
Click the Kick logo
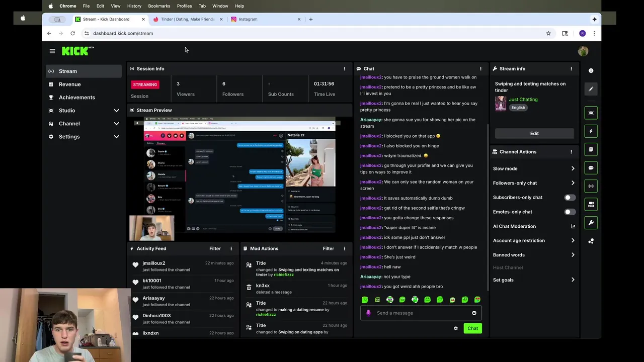(x=77, y=51)
